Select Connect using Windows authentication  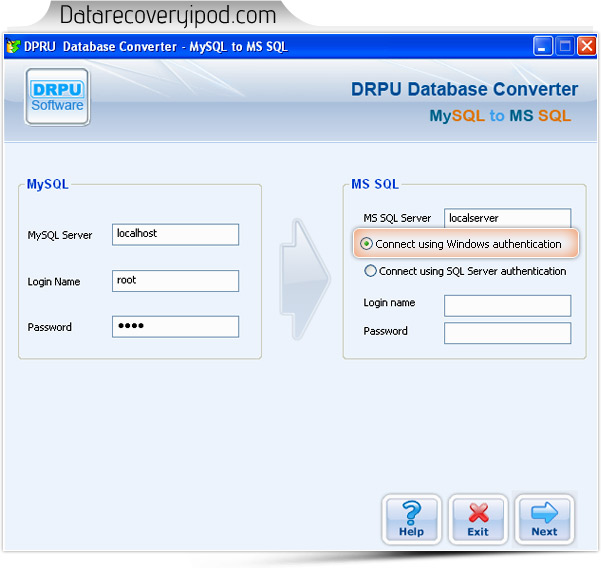(x=366, y=244)
